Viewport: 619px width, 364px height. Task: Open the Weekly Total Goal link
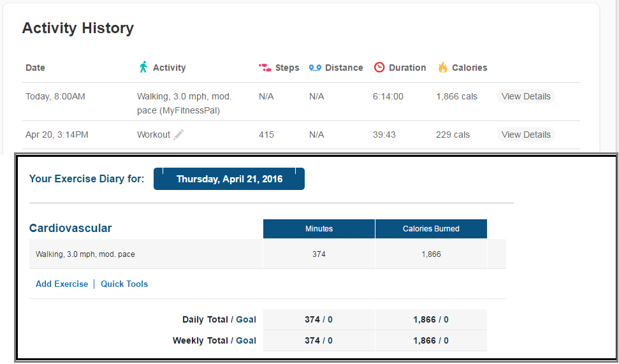[x=246, y=340]
